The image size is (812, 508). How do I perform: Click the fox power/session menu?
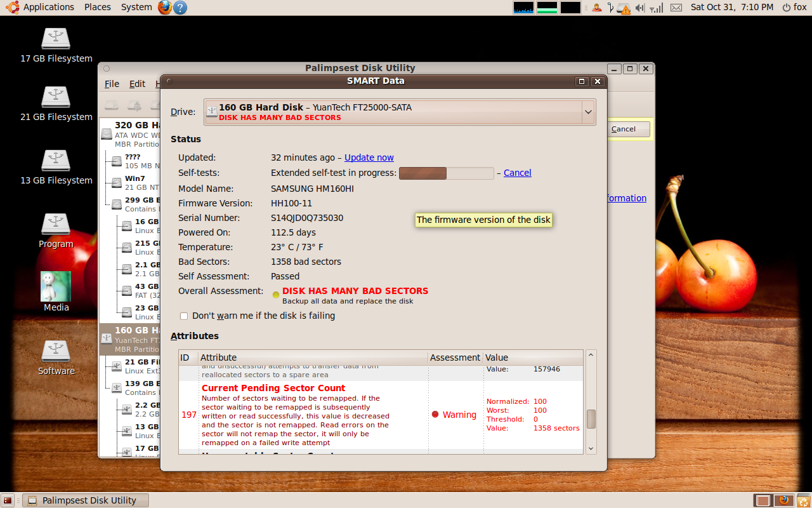795,8
